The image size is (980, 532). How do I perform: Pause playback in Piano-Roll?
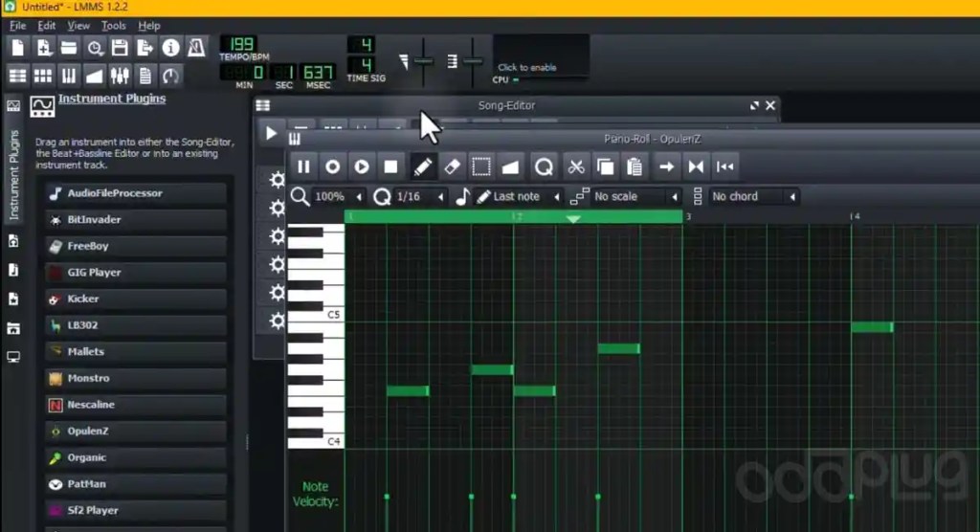303,166
